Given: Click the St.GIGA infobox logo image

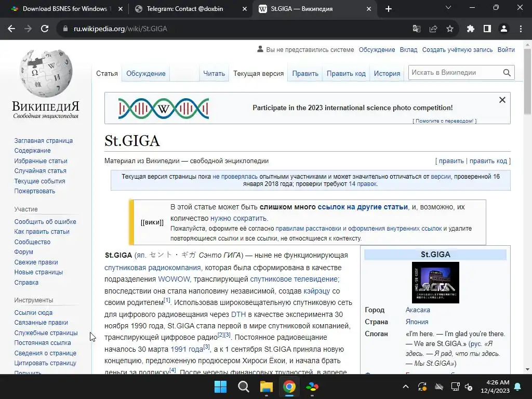Looking at the screenshot, I should [435, 283].
